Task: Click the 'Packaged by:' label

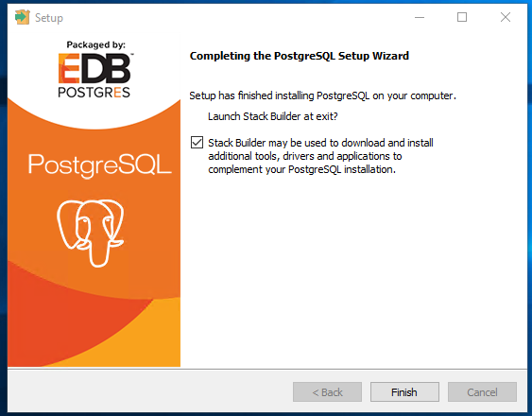Action: click(x=96, y=44)
